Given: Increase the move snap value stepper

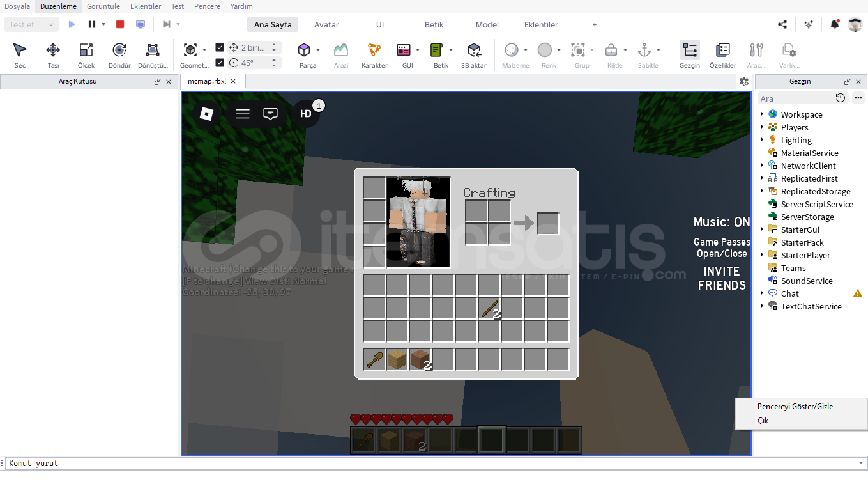Looking at the screenshot, I should (x=274, y=45).
